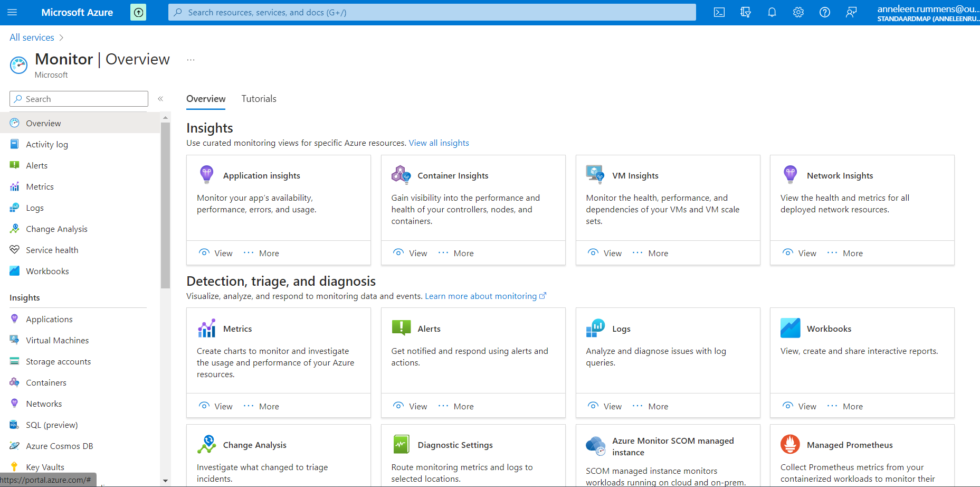Select Overview in the sidebar
980x487 pixels.
(80, 123)
